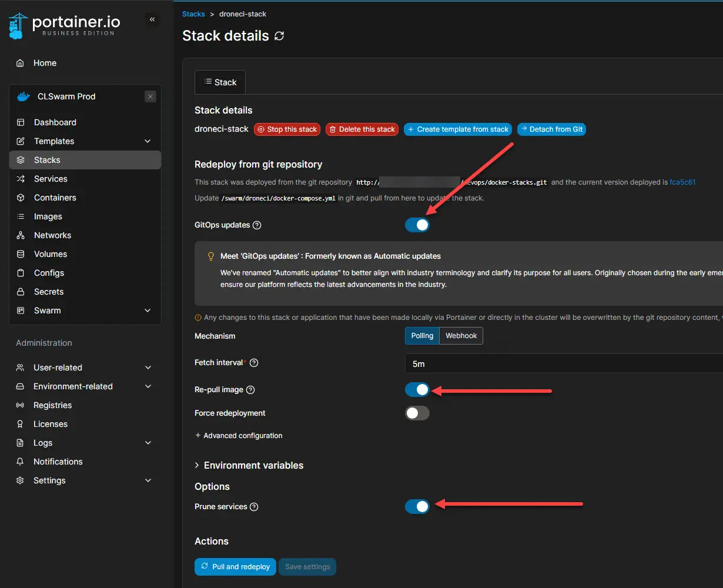Switch the Mechanism to Webhook
The image size is (723, 588).
[461, 335]
